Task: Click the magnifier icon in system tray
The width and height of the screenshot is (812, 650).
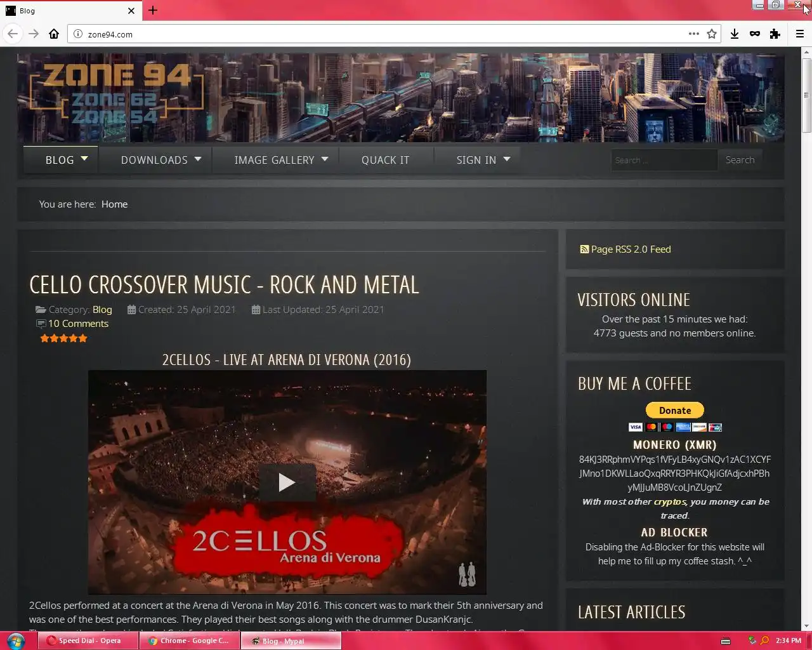Action: click(x=764, y=640)
